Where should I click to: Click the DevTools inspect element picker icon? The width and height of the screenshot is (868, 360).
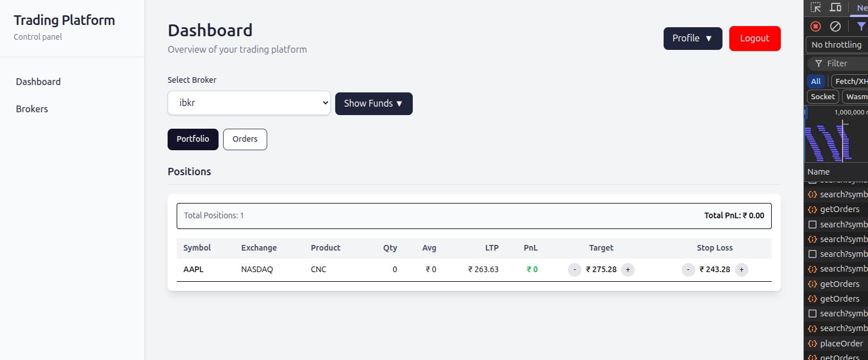pyautogui.click(x=815, y=7)
